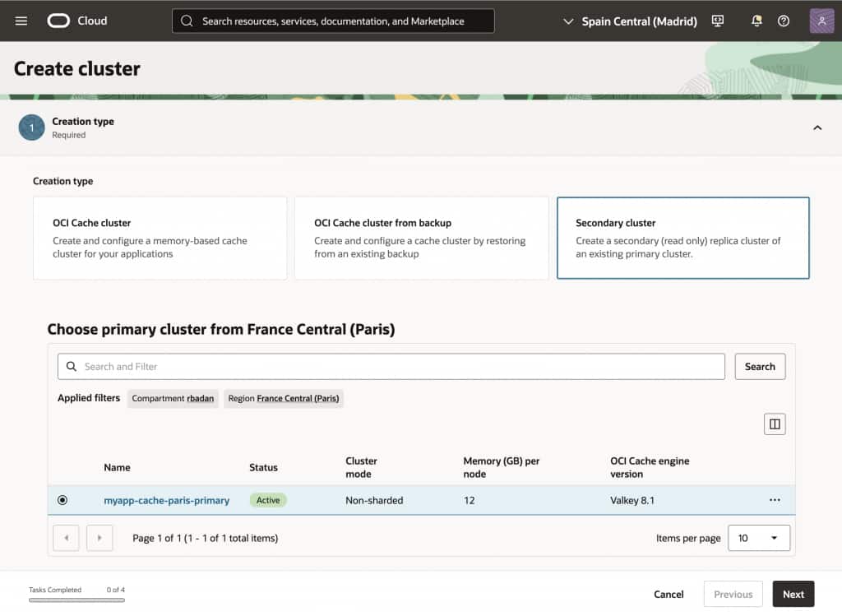Click the Cancel button
The width and height of the screenshot is (842, 616).
pyautogui.click(x=669, y=594)
